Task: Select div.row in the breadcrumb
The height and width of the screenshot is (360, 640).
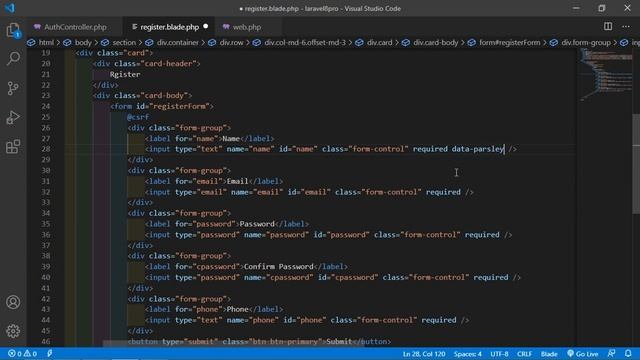Action: tap(231, 42)
